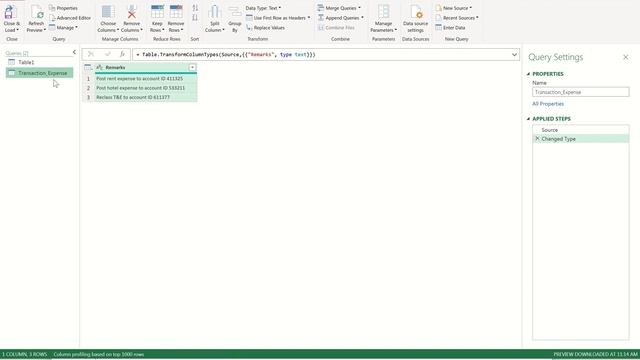Screen dimensions: 640x360
Task: Click Enter Data
Action: [450, 28]
